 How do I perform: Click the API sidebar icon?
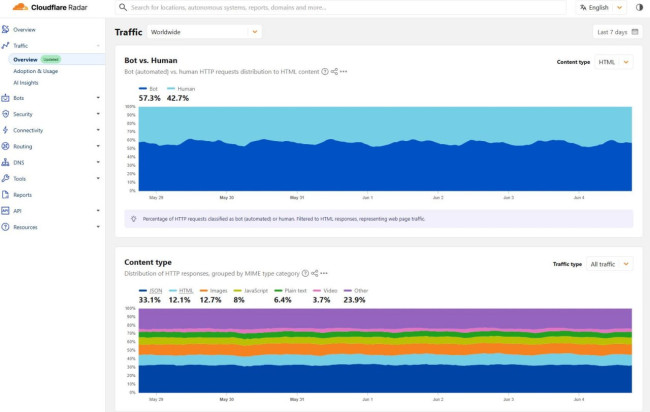(5, 211)
